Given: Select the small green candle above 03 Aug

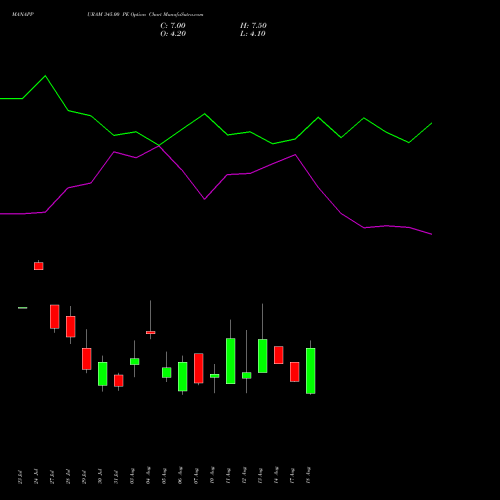Looking at the screenshot, I should (135, 361).
